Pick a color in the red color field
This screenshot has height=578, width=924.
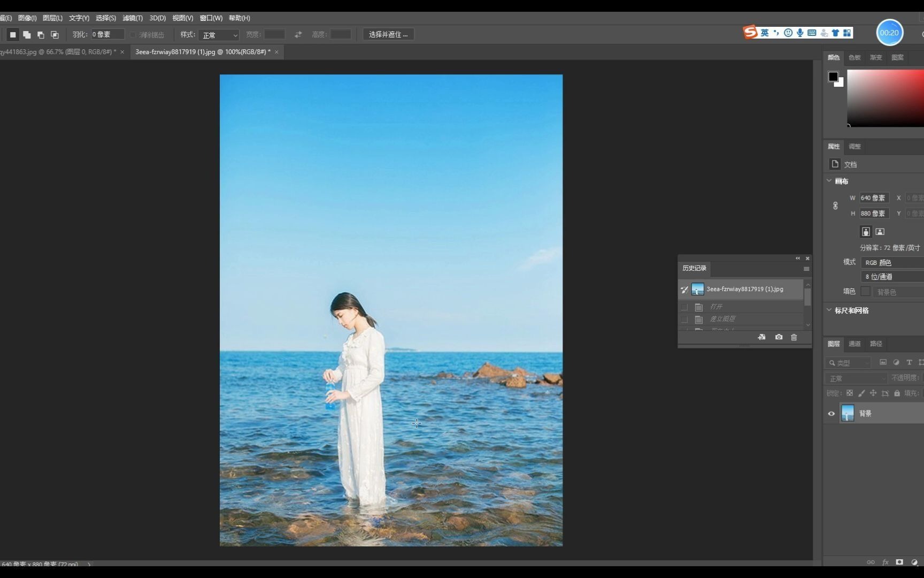pos(885,98)
